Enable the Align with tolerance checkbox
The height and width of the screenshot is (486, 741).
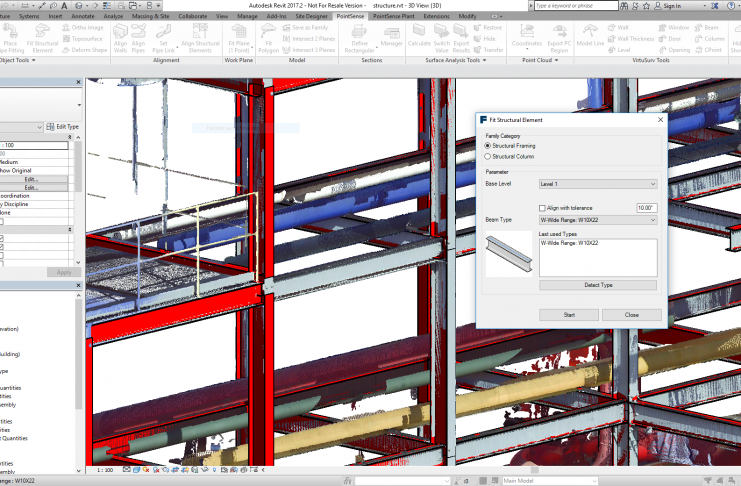click(x=542, y=207)
